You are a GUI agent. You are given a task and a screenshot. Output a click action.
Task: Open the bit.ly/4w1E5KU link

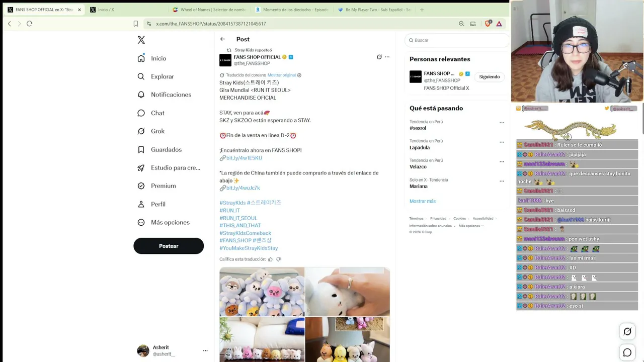(244, 158)
